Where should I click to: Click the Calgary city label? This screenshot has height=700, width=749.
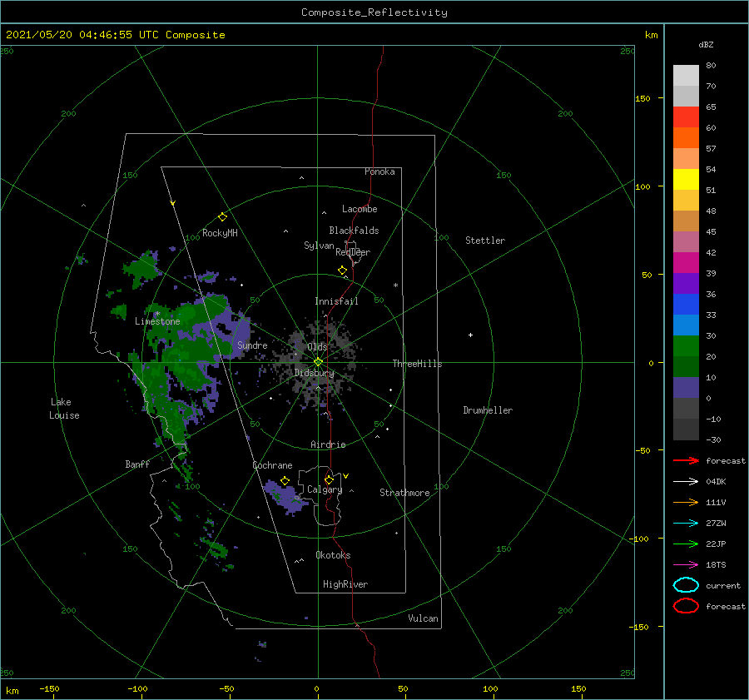(x=325, y=489)
